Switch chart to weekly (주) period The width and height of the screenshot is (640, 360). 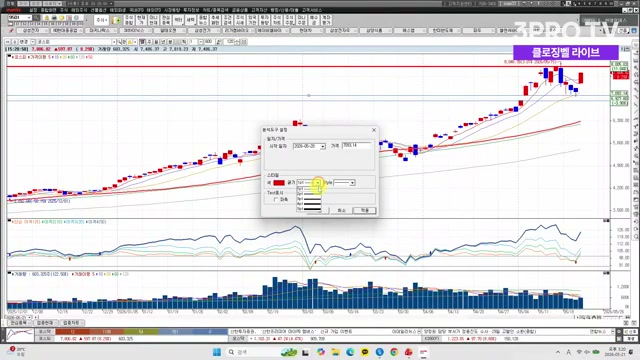(149, 42)
